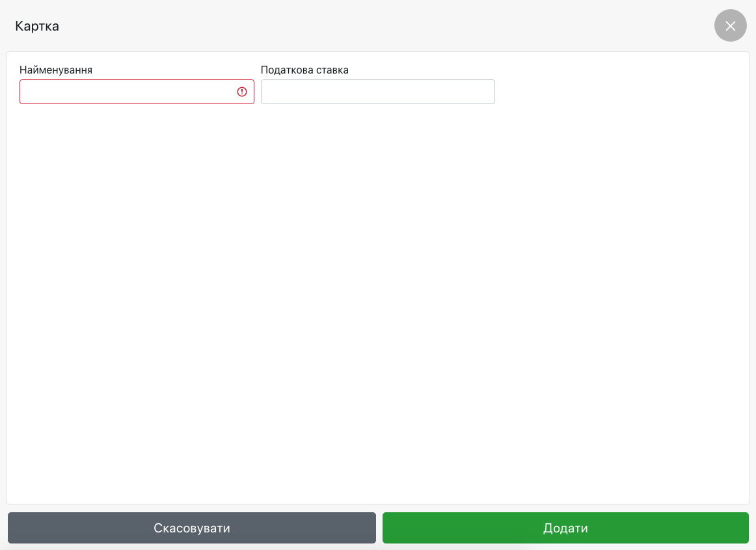This screenshot has width=756, height=550.
Task: Add the card with the Додати button
Action: 565,528
